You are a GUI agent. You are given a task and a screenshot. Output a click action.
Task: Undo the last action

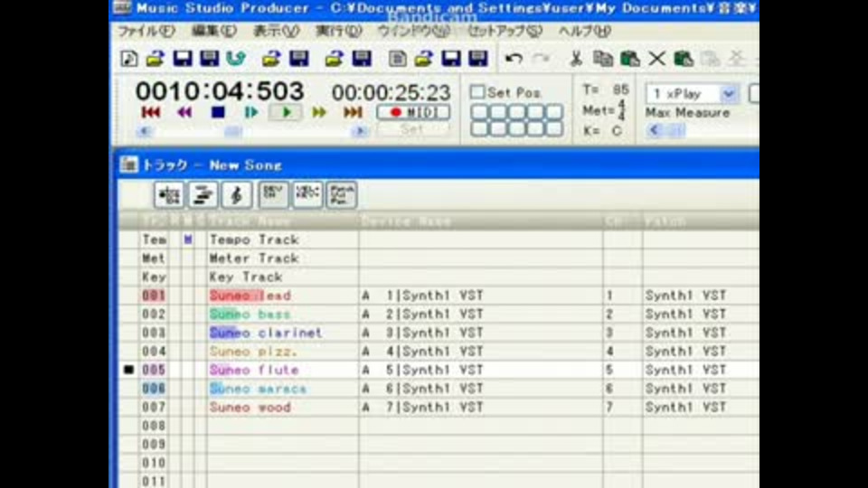(514, 58)
